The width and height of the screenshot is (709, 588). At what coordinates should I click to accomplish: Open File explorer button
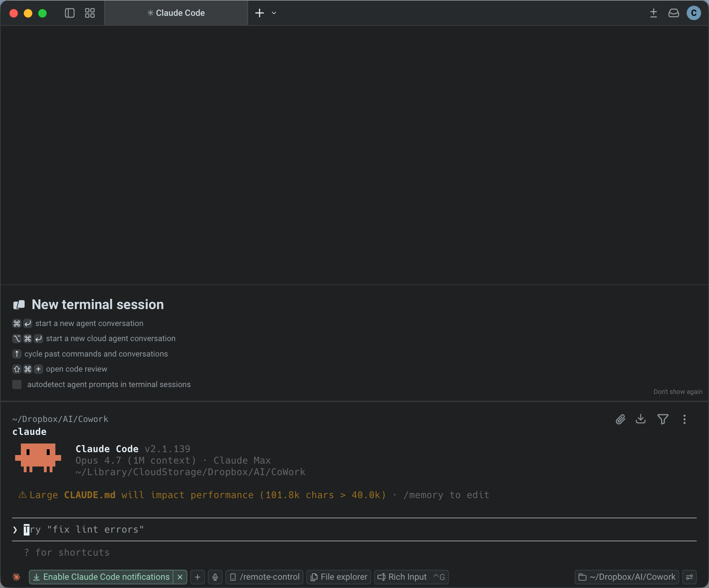(339, 577)
